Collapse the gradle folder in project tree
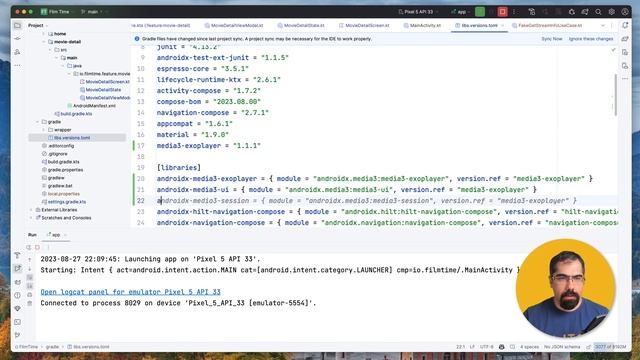Image resolution: width=640 pixels, height=360 pixels. point(37,122)
